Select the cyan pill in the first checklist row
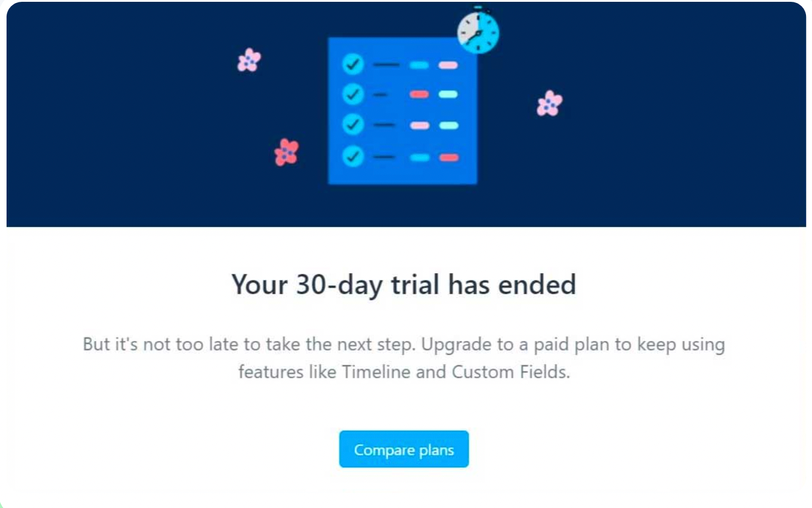812x508 pixels. click(419, 65)
